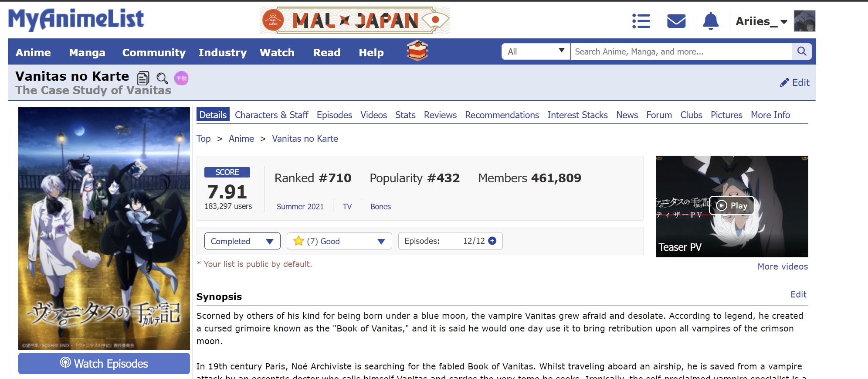The image size is (868, 379).
Task: Click the 183,297 users text
Action: [x=228, y=206]
